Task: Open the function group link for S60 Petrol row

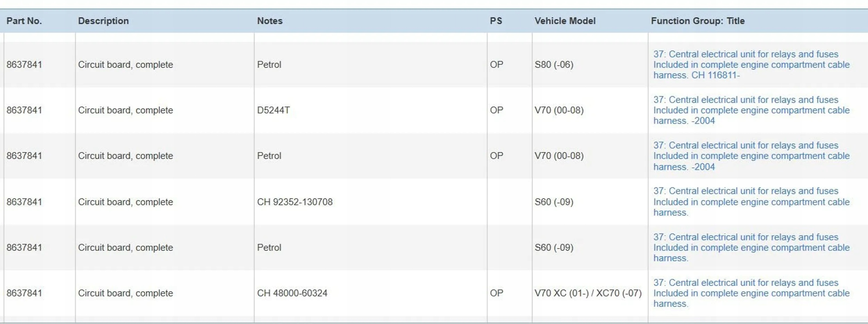Action: click(751, 248)
